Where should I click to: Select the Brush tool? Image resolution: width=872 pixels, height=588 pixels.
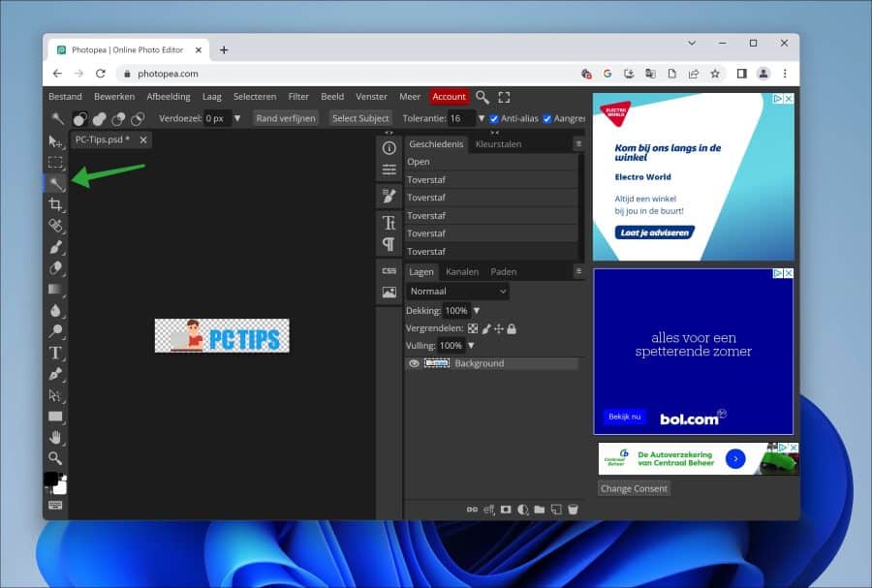click(x=55, y=247)
